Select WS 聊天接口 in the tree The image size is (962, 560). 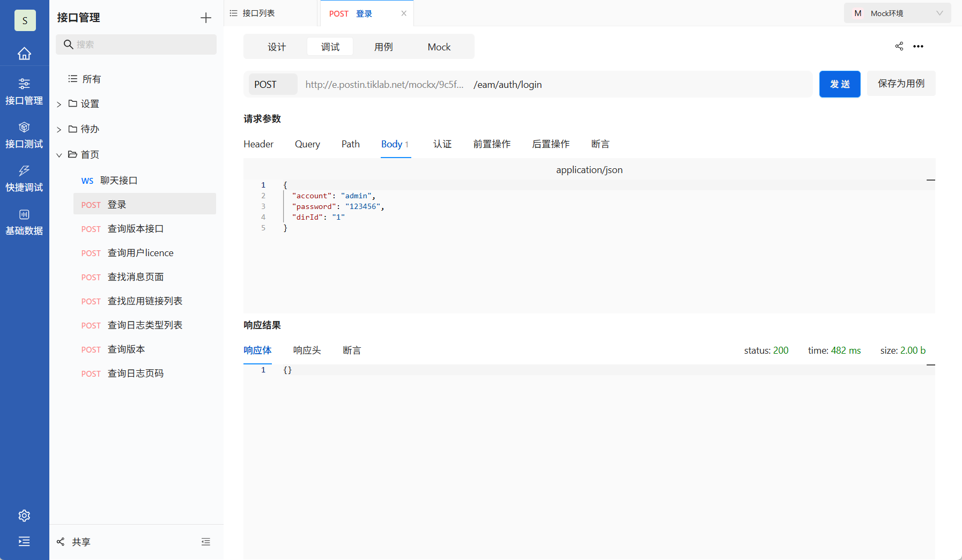[145, 180]
